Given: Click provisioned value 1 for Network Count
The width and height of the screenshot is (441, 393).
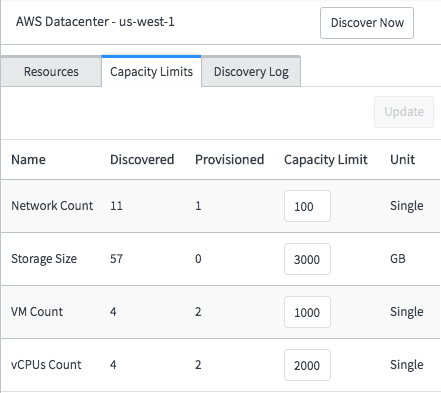Looking at the screenshot, I should [x=198, y=206].
